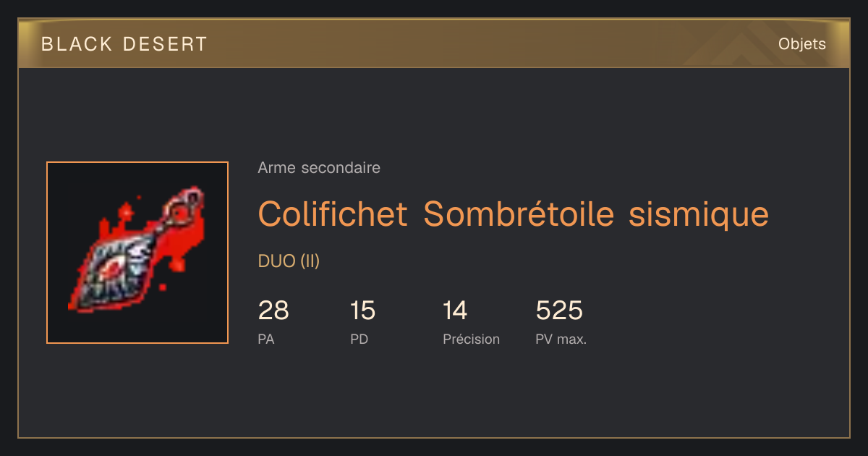Click the DUO (II) enhancement level

(289, 261)
